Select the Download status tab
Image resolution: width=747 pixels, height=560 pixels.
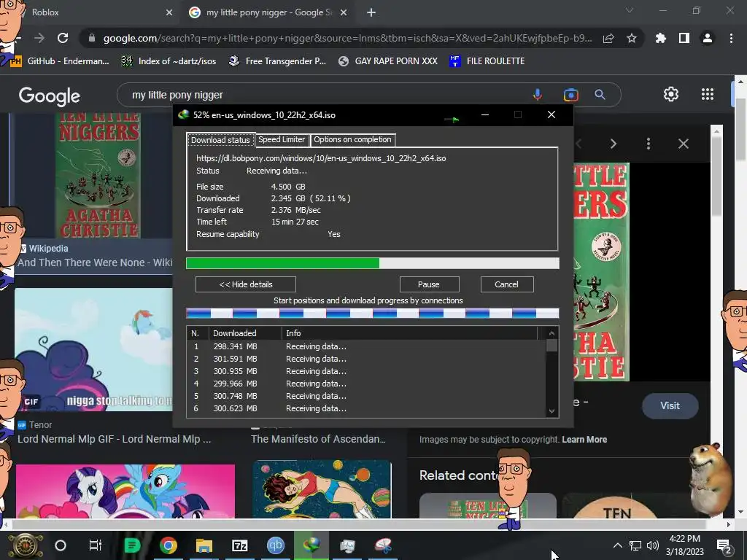click(x=220, y=139)
